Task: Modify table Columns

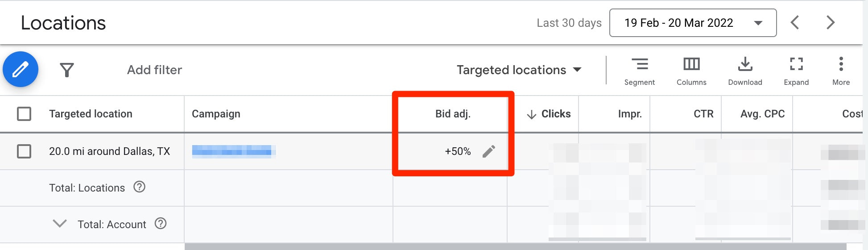Action: (x=691, y=71)
